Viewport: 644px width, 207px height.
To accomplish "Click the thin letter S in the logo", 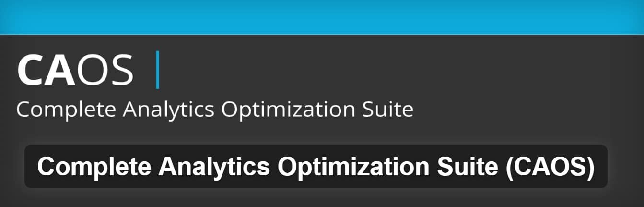I will coord(120,71).
